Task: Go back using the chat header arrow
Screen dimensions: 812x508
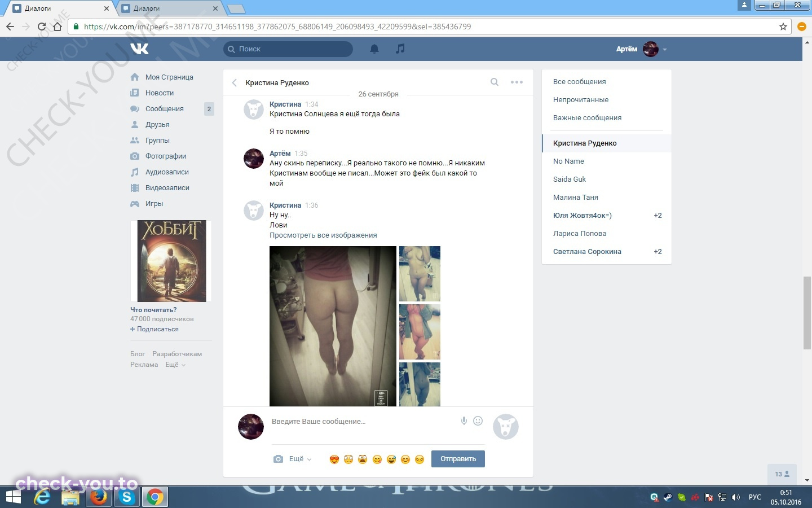Action: pyautogui.click(x=235, y=82)
